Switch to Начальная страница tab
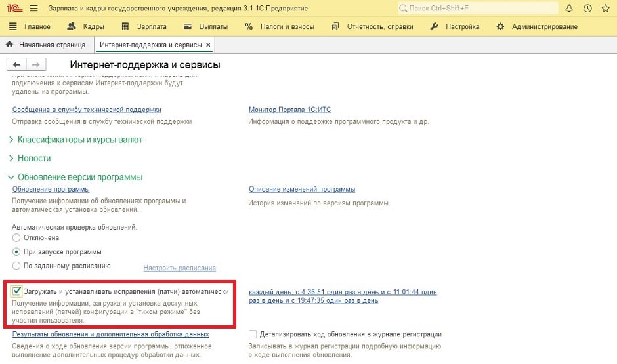 [47, 45]
